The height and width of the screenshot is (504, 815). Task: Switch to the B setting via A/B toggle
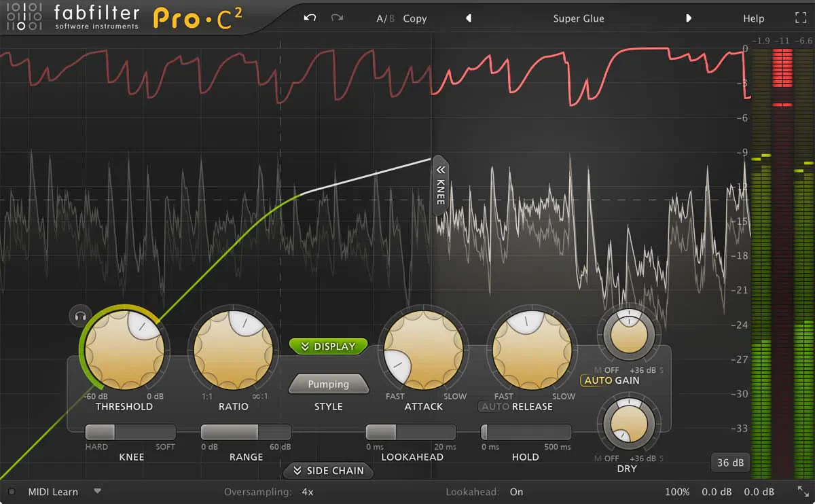point(391,18)
